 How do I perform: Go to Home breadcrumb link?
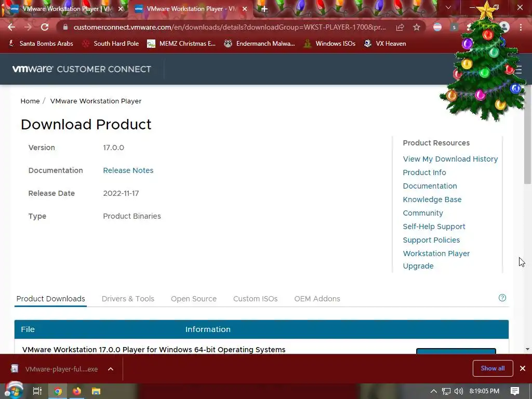pyautogui.click(x=30, y=101)
